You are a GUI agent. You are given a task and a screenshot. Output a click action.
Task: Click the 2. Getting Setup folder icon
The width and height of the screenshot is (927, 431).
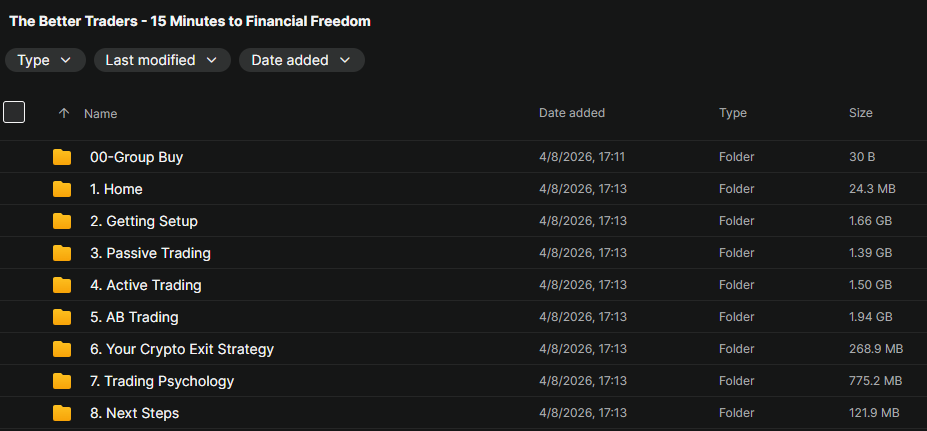coord(62,221)
